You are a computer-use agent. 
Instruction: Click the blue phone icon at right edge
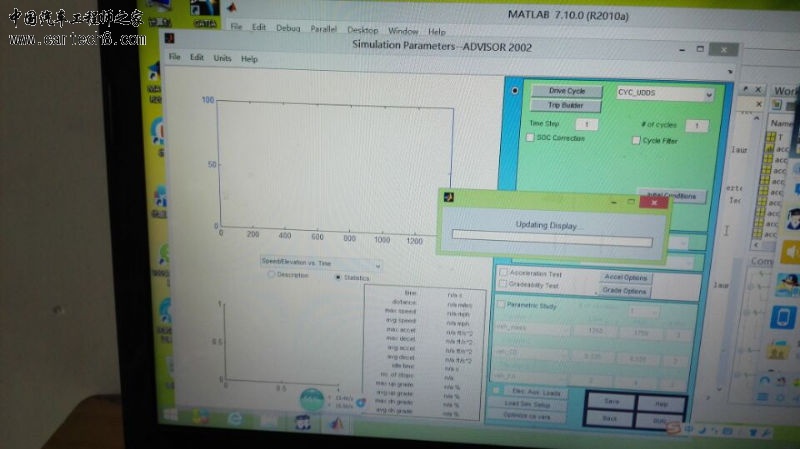(783, 317)
